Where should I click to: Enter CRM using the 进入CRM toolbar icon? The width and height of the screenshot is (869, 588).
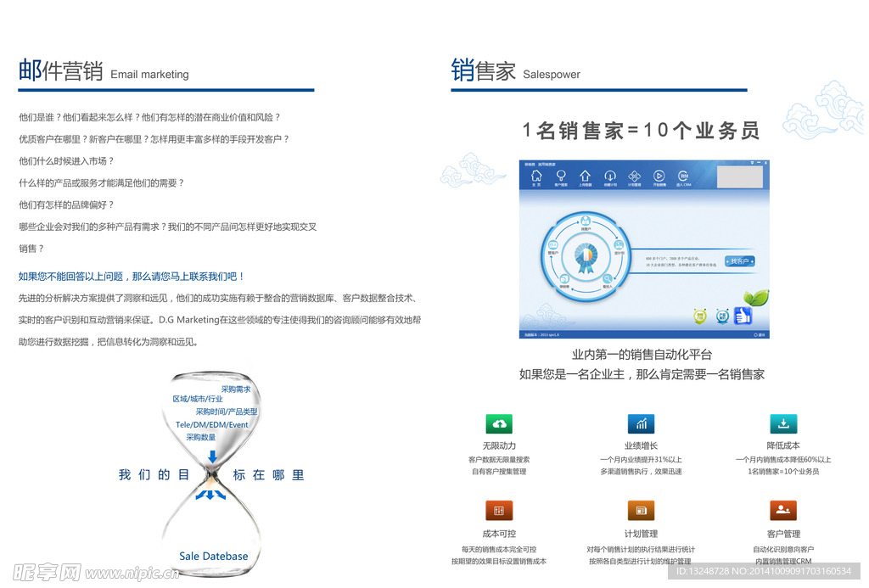pos(683,176)
